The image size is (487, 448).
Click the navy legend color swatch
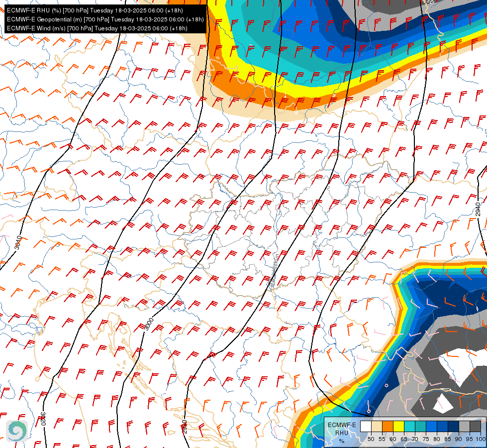[x=453, y=426]
